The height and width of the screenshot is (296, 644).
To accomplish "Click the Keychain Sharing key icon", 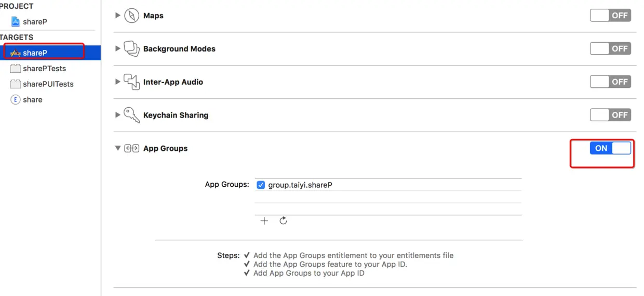I will (131, 115).
